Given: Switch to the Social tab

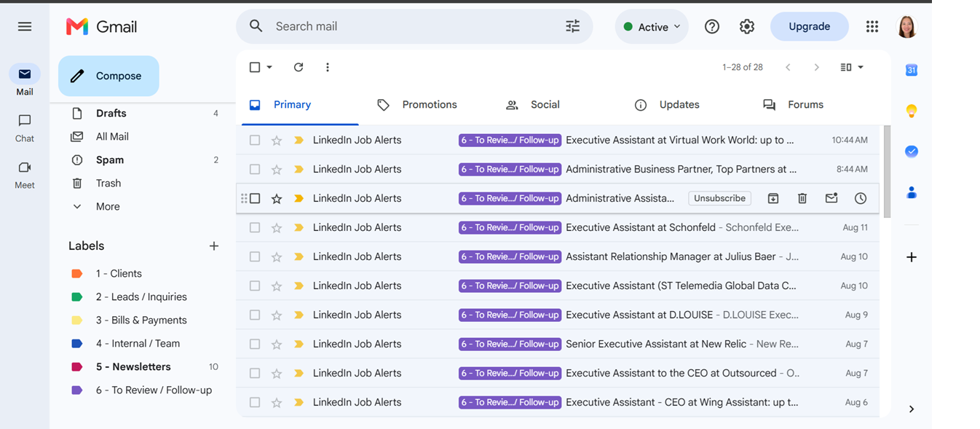Looking at the screenshot, I should pyautogui.click(x=532, y=105).
